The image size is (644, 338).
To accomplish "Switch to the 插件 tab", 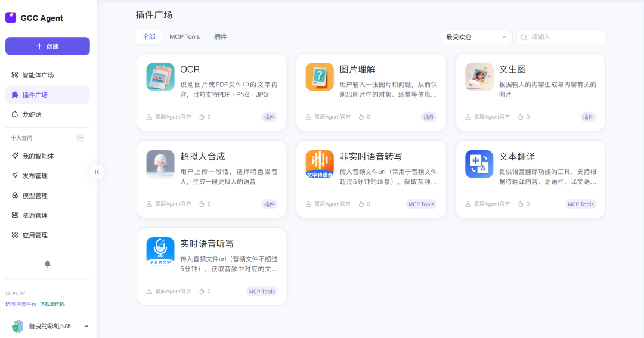I will click(220, 37).
